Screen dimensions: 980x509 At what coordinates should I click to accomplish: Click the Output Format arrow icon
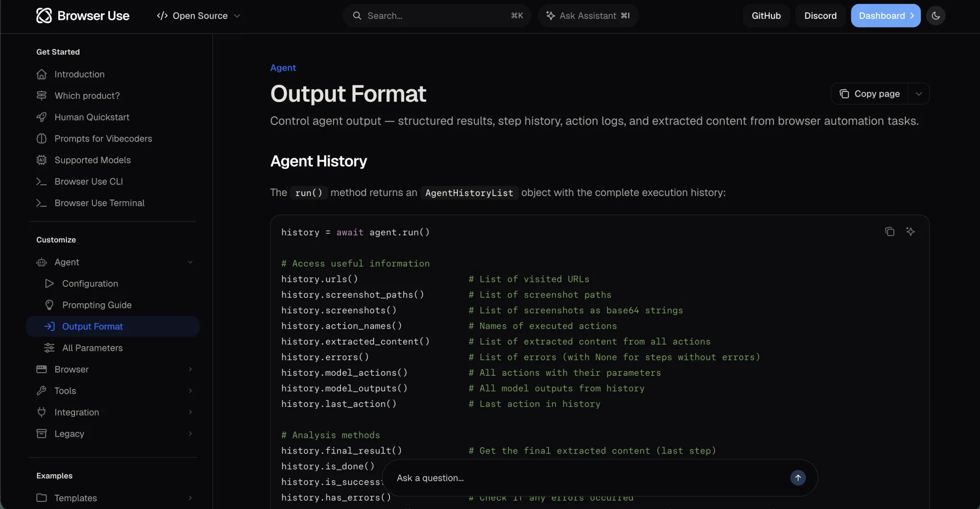click(50, 327)
